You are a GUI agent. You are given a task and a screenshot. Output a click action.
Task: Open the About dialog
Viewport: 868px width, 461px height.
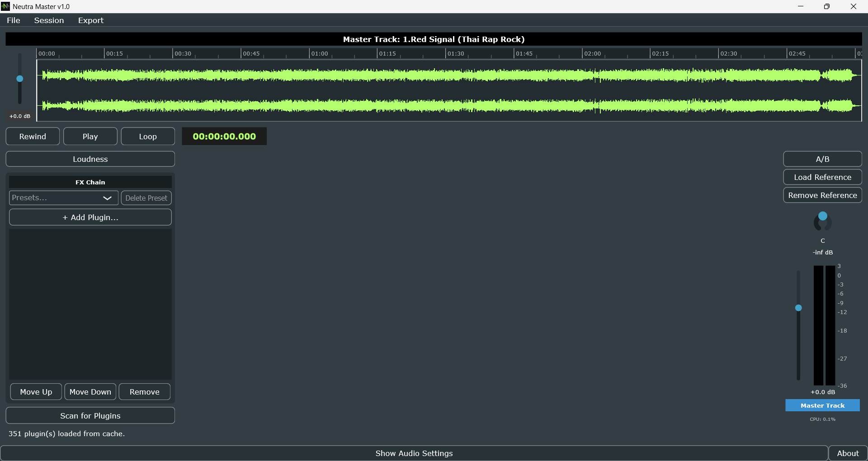(x=848, y=453)
